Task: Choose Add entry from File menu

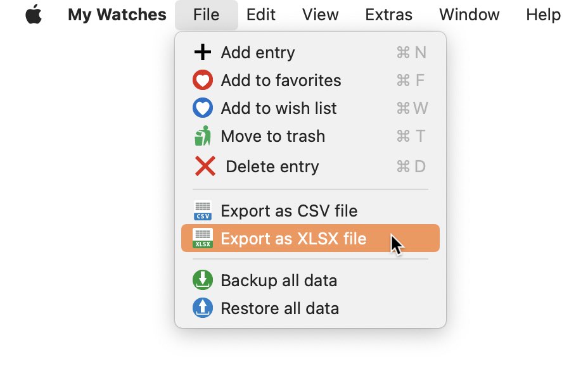Action: (310, 52)
